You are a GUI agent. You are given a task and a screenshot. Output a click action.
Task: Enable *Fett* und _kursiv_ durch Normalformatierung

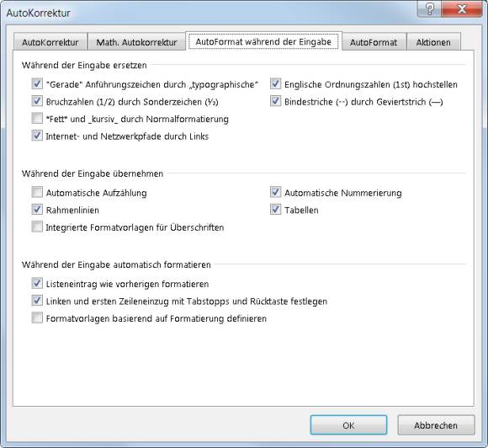point(37,119)
